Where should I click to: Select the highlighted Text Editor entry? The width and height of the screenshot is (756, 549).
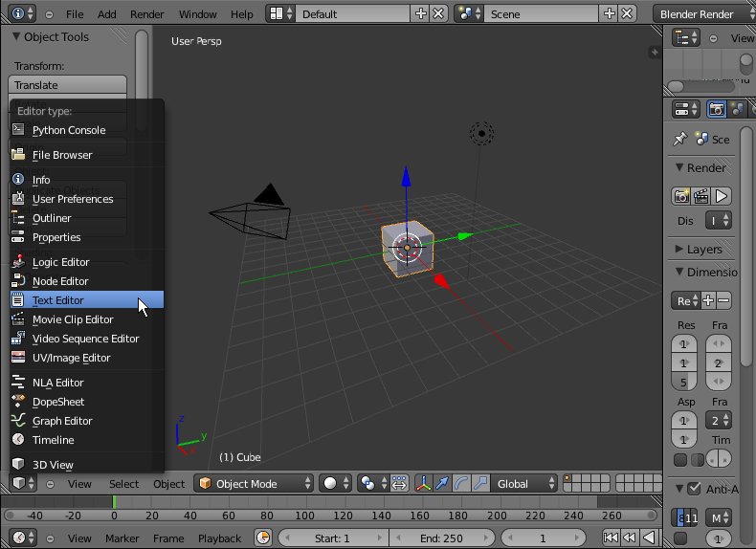coord(87,300)
